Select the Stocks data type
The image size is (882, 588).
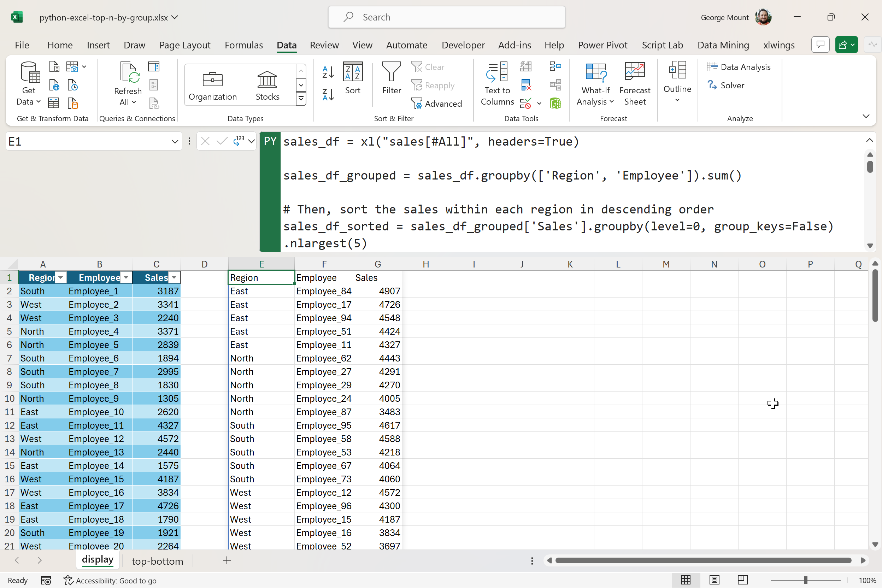[267, 86]
